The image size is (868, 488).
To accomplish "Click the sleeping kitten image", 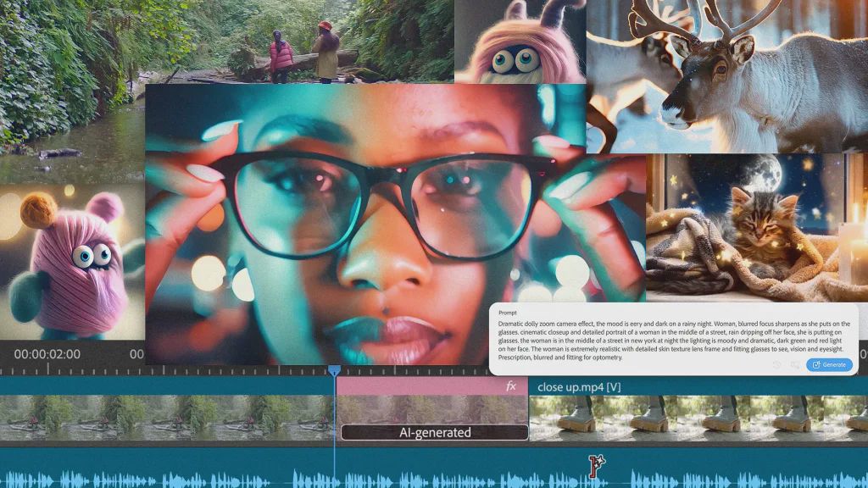I will pyautogui.click(x=757, y=227).
